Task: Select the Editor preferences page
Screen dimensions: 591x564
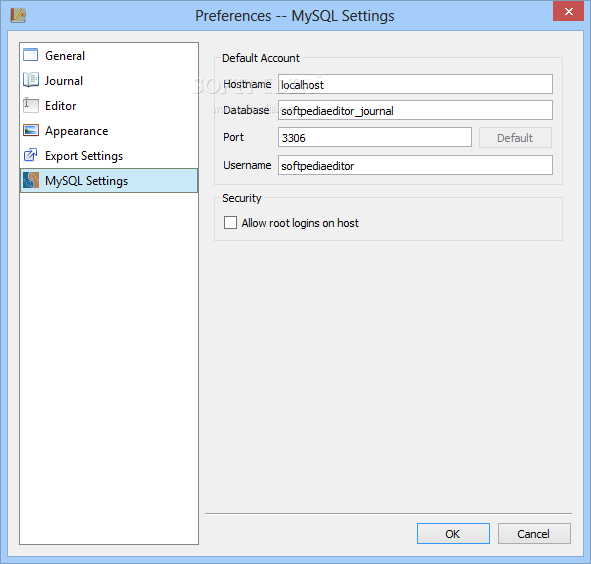Action: coord(109,106)
